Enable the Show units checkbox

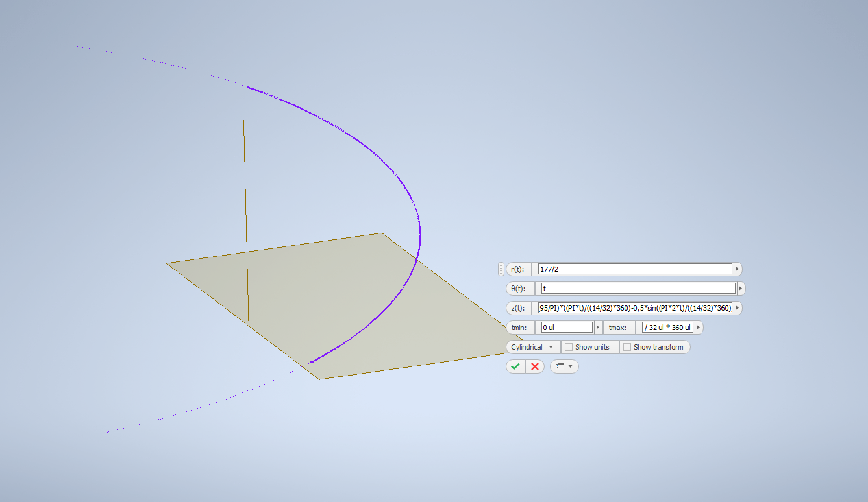point(569,347)
